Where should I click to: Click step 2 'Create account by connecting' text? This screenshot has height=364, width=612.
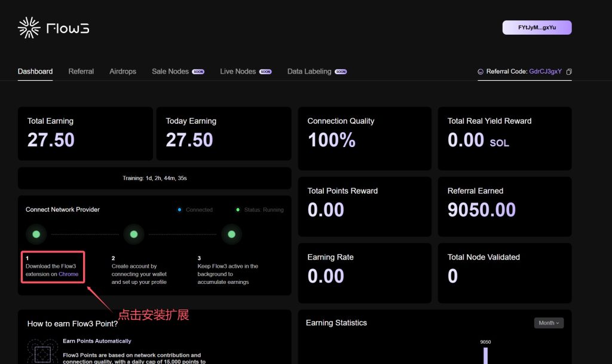coord(139,274)
